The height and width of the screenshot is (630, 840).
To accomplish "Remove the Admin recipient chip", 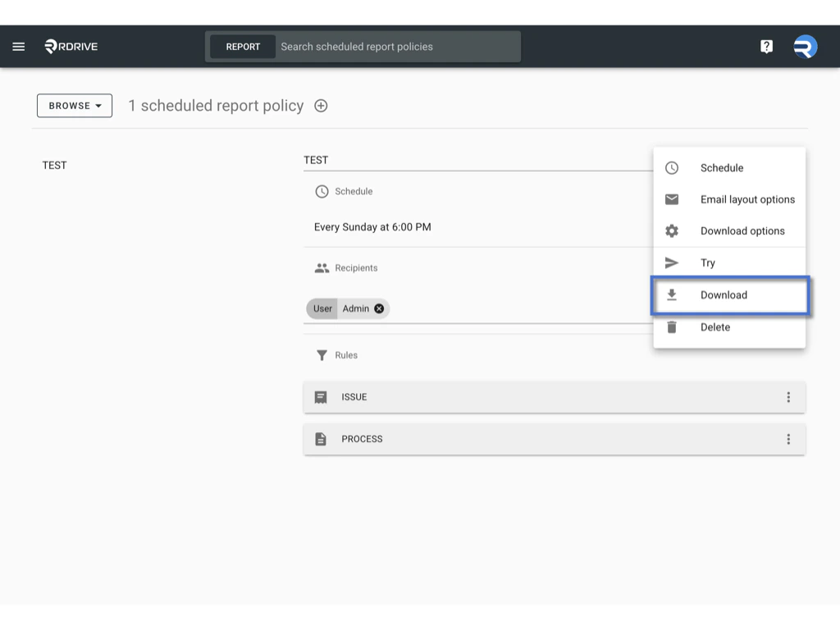I will (x=378, y=308).
